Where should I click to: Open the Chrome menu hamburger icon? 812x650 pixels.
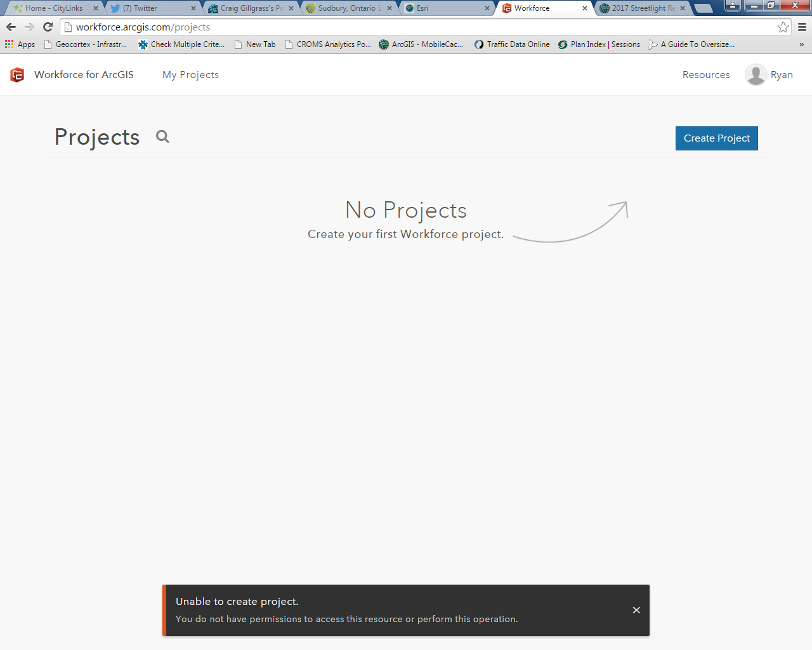[x=802, y=27]
